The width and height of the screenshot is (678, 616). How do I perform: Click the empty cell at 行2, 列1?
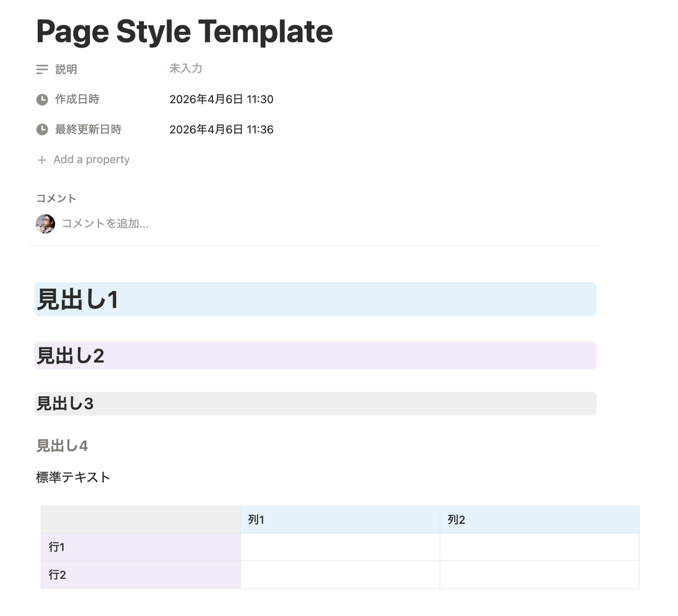[340, 575]
